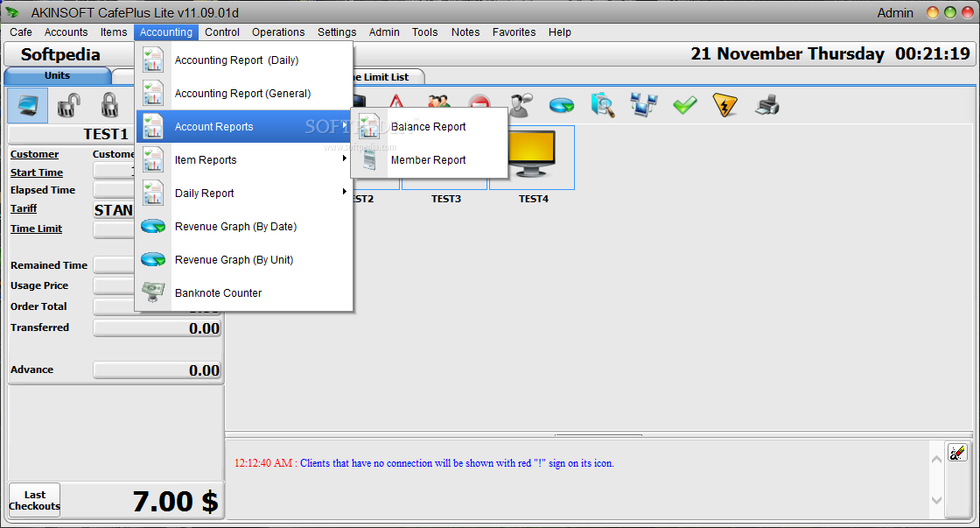The width and height of the screenshot is (980, 528).
Task: Select the TEST3 unit label
Action: pos(445,198)
